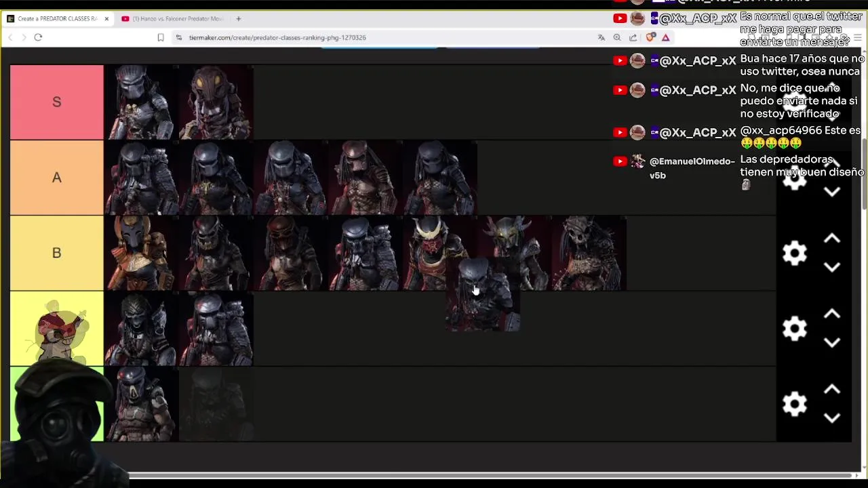Open settings gear for the bottom green tier row

795,404
